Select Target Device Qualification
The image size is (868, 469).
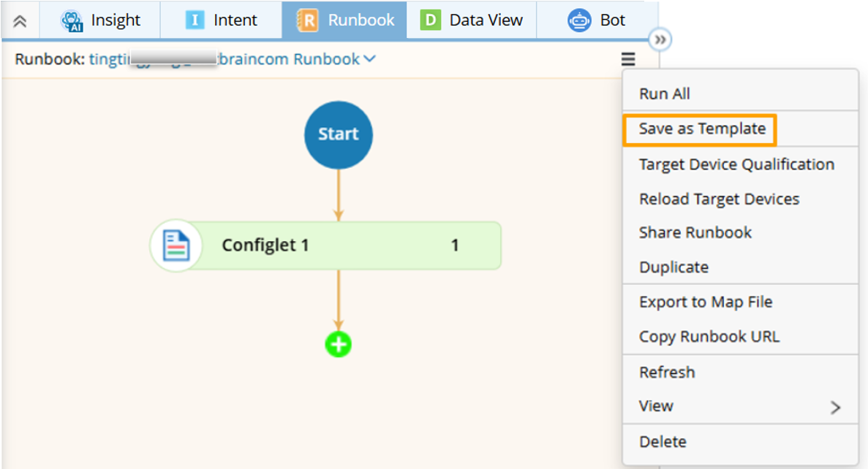736,164
